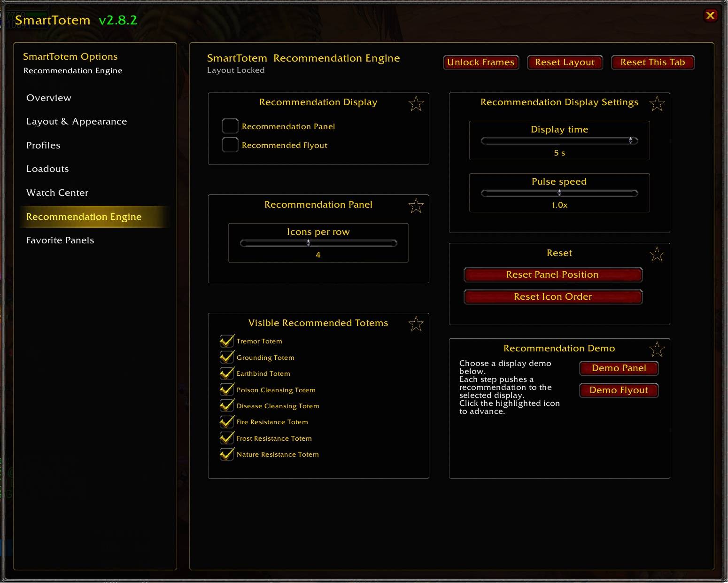Click Reset Icon Order button
The image size is (728, 583).
click(x=553, y=297)
